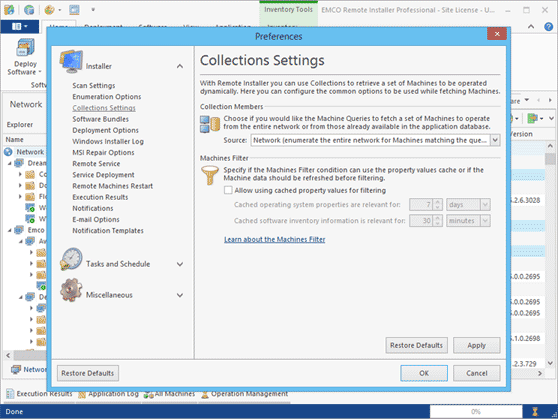Click bottom-left Restore Defaults for all settings
The height and width of the screenshot is (419, 558).
coord(88,373)
